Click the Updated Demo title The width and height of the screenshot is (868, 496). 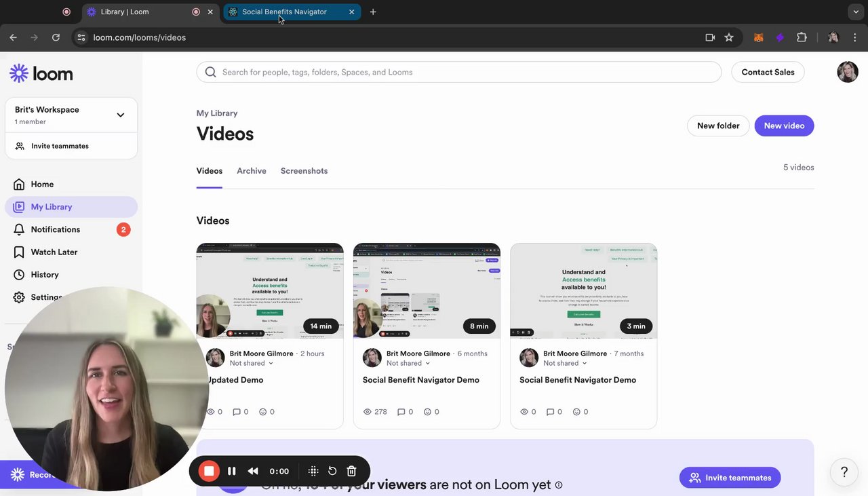(x=235, y=380)
